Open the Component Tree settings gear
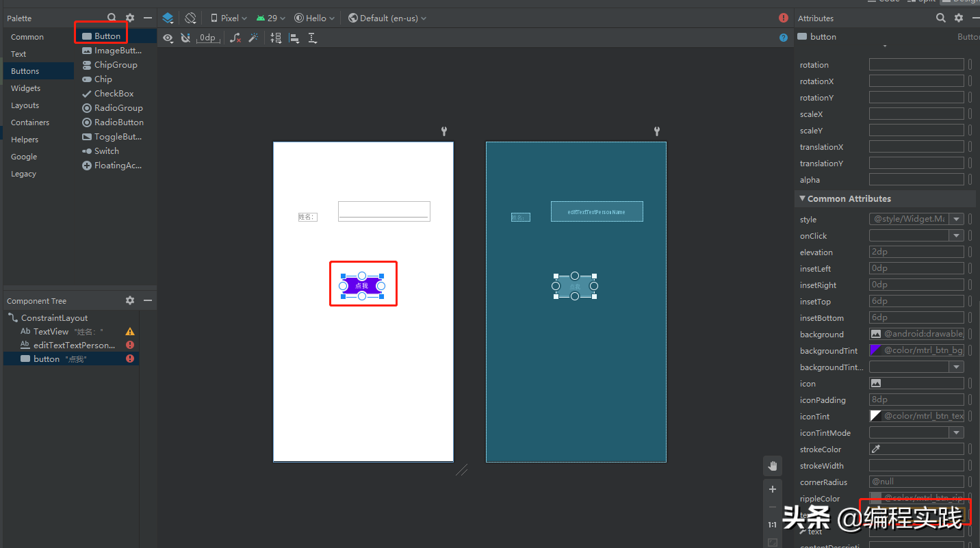Viewport: 980px width, 548px height. point(130,301)
